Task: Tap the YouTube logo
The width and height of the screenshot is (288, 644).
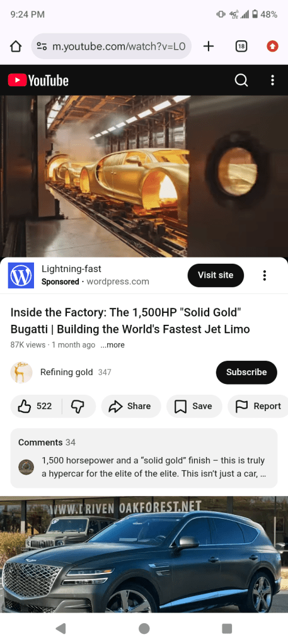Action: coord(38,80)
